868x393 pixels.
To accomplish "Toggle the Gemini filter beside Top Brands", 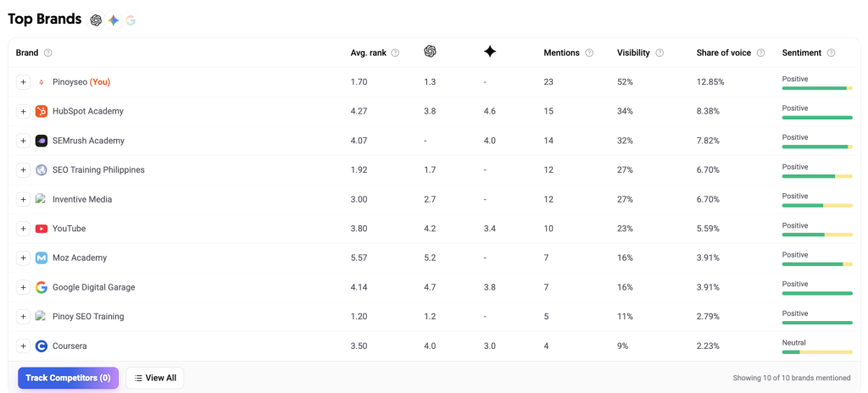I will [114, 20].
